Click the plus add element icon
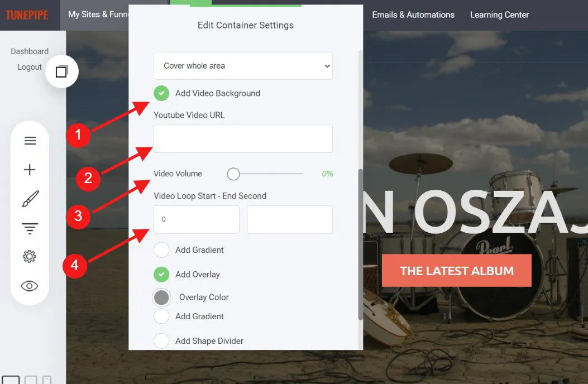588x384 pixels. pyautogui.click(x=30, y=170)
